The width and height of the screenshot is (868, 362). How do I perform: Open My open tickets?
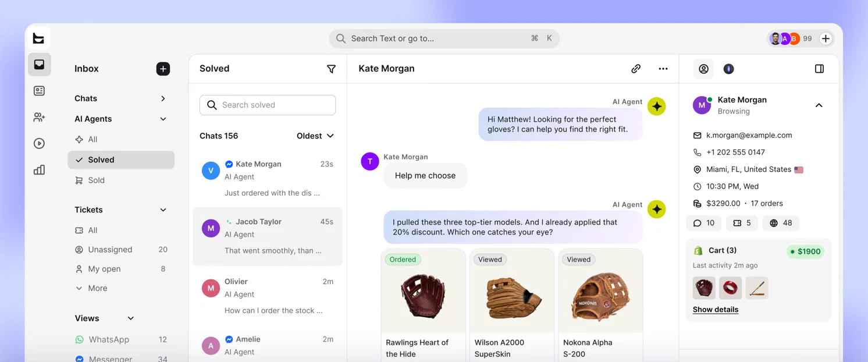tap(121, 269)
